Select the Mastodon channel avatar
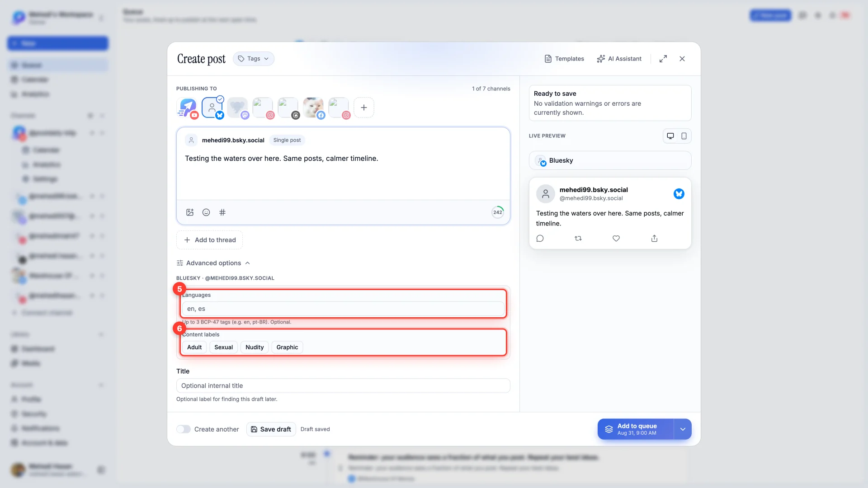This screenshot has height=488, width=868. coord(238,108)
